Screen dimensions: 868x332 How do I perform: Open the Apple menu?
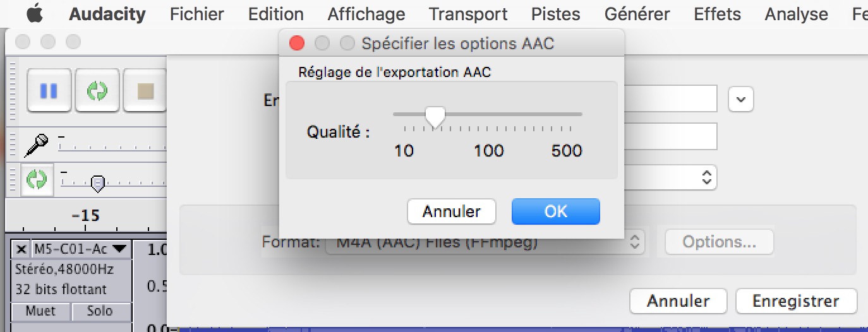[x=35, y=14]
